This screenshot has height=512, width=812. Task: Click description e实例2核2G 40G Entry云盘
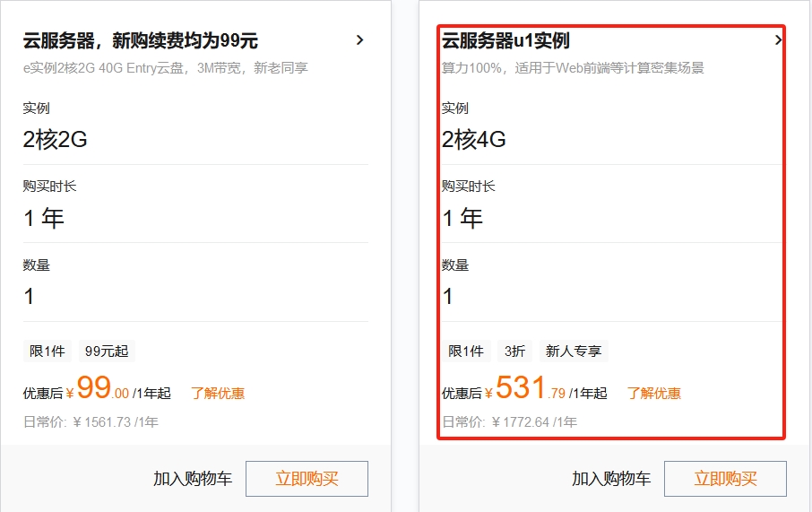pos(165,68)
